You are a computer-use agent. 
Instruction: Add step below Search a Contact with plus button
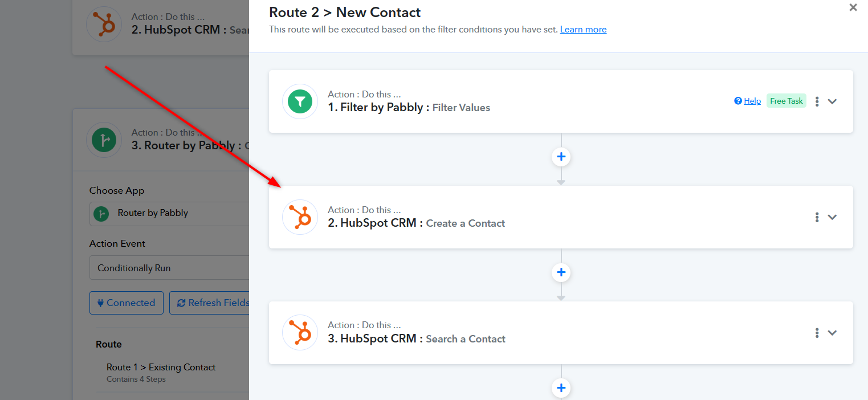click(561, 388)
